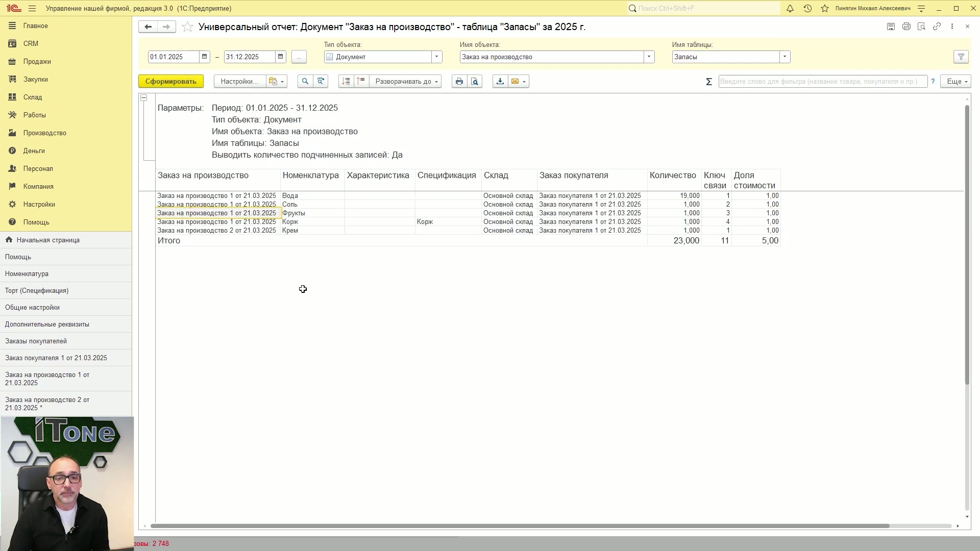Collapse the parameters group with minus box
This screenshot has height=551, width=980.
click(144, 98)
